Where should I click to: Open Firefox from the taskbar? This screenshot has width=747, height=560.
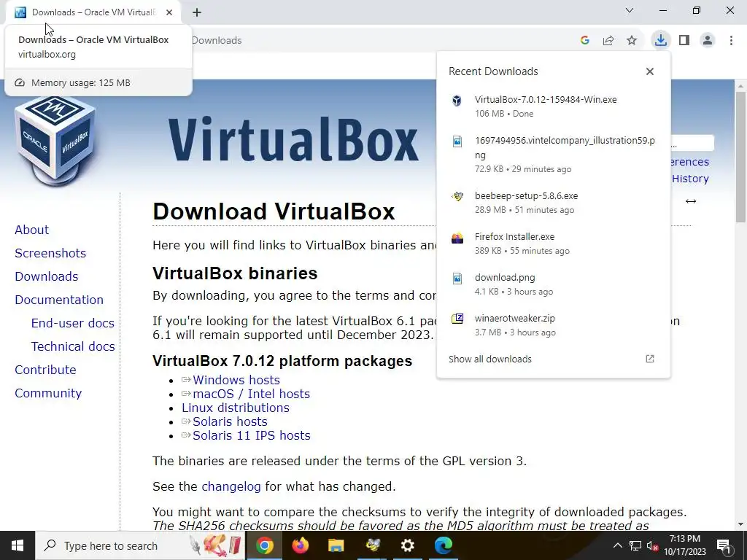click(x=300, y=545)
